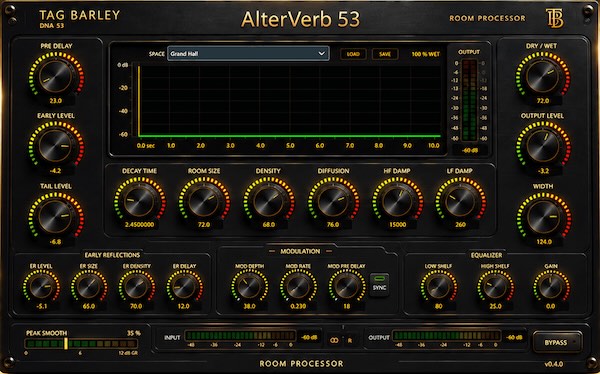Click the vertical output meter
This screenshot has width=600, height=374.
tap(469, 100)
